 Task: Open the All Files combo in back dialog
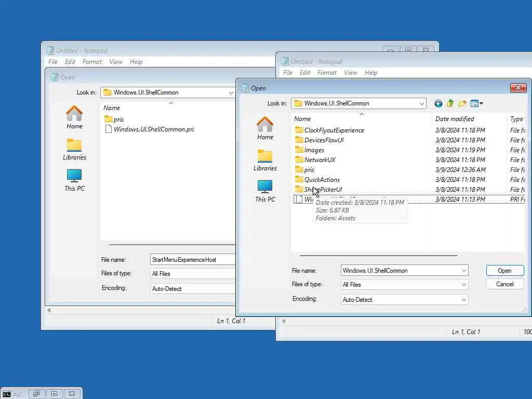192,273
